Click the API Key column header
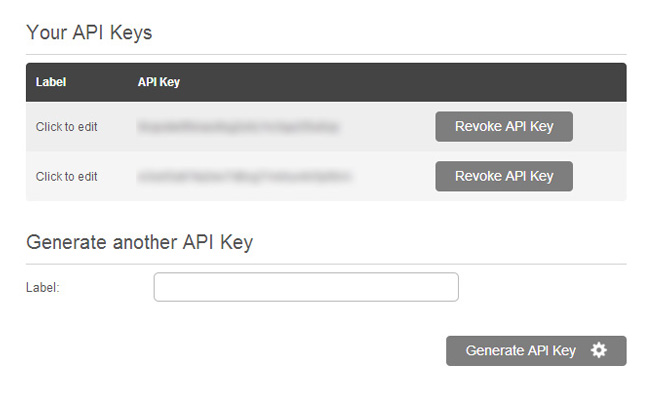 (x=159, y=82)
